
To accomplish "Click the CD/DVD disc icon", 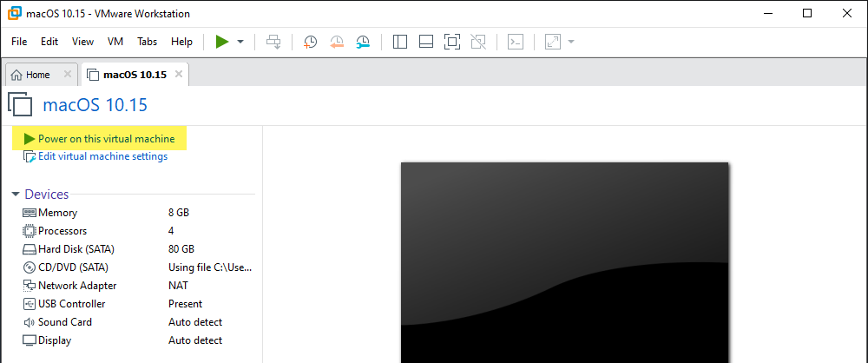I will click(30, 267).
